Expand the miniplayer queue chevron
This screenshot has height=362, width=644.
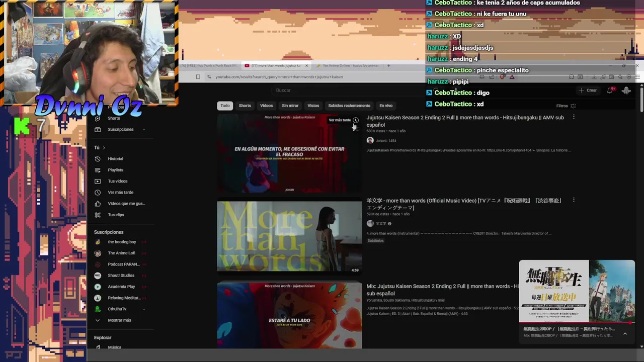point(625,333)
